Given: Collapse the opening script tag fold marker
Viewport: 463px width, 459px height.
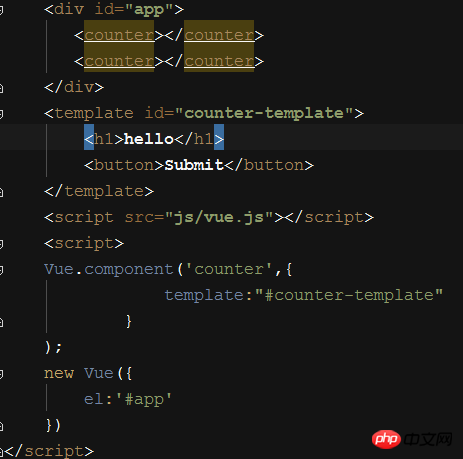Looking at the screenshot, I should (1, 244).
